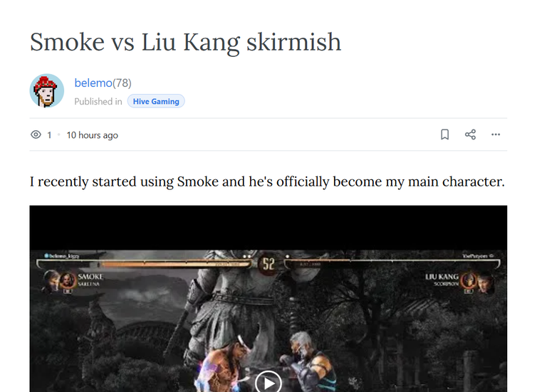
Task: Open the share icon options
Action: (x=470, y=134)
